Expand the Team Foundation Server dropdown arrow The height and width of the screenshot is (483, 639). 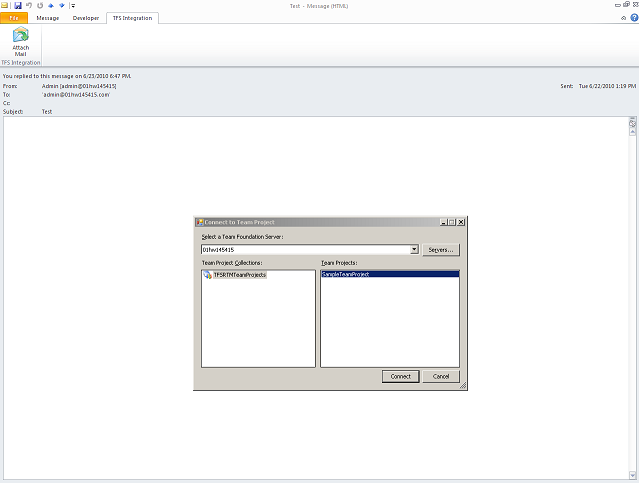[x=414, y=249]
